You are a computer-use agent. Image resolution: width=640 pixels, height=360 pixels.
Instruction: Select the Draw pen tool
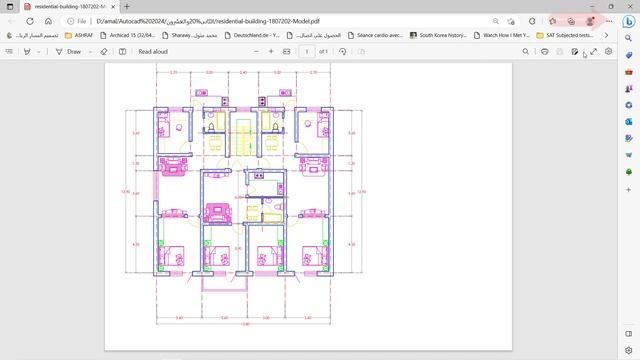coord(69,51)
